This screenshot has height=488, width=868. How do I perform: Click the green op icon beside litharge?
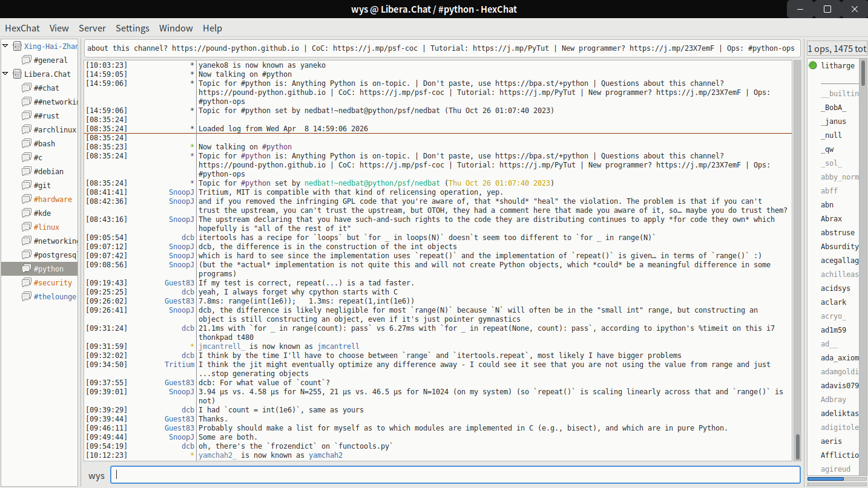(x=813, y=66)
